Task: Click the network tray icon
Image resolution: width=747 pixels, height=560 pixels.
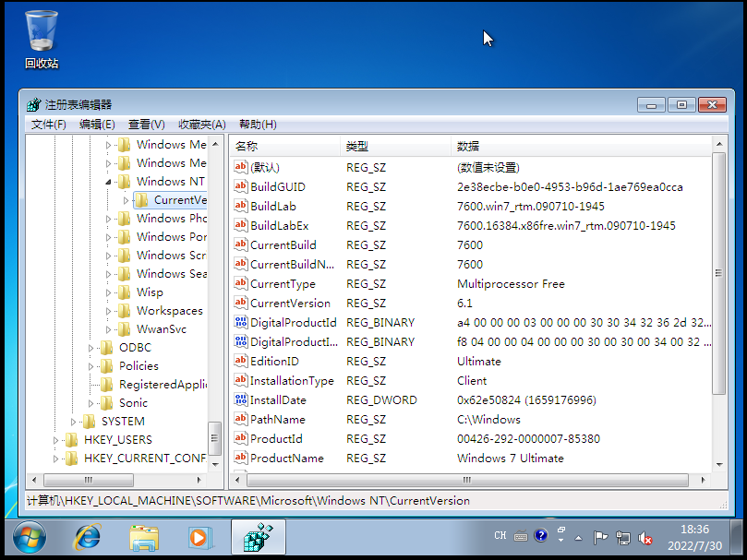Action: pyautogui.click(x=622, y=538)
